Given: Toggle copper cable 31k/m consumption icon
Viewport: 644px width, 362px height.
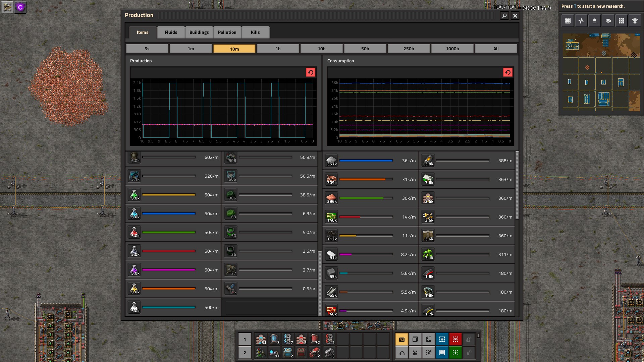Looking at the screenshot, I should (x=331, y=179).
